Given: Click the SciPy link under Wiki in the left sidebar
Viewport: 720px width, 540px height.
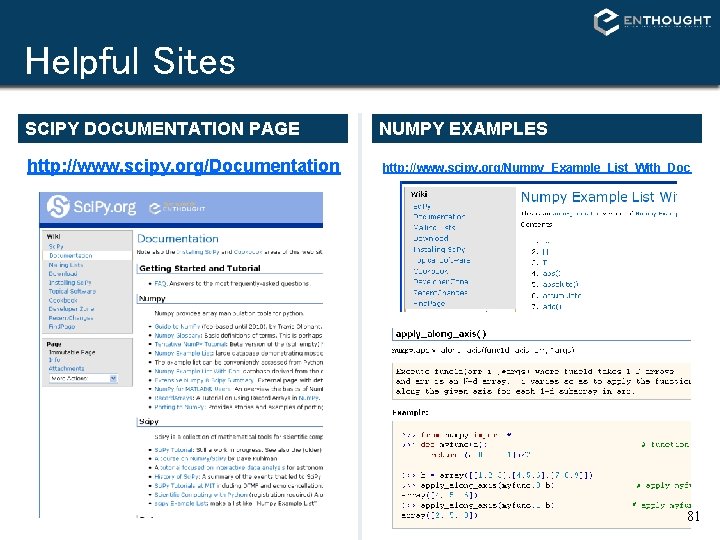Looking at the screenshot, I should (56, 247).
